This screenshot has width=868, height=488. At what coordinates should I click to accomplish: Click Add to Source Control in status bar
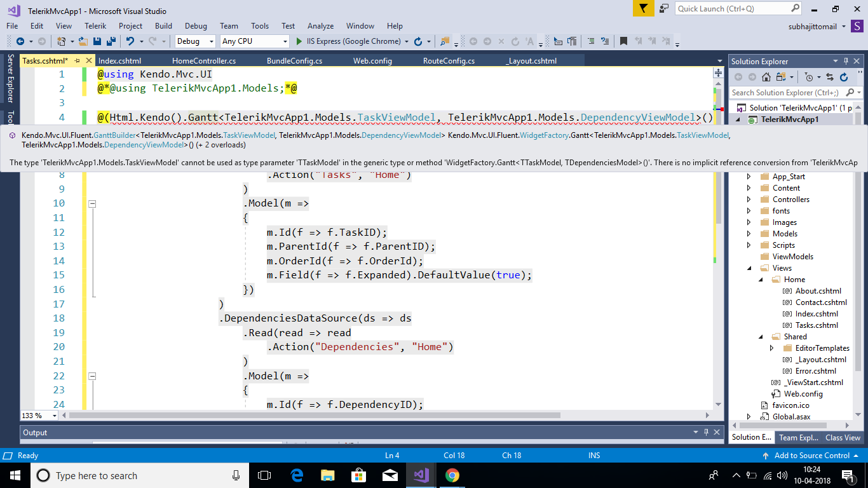(812, 456)
